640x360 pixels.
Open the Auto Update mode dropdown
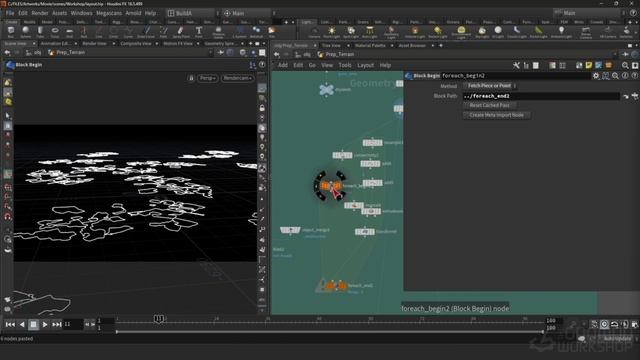(x=618, y=339)
